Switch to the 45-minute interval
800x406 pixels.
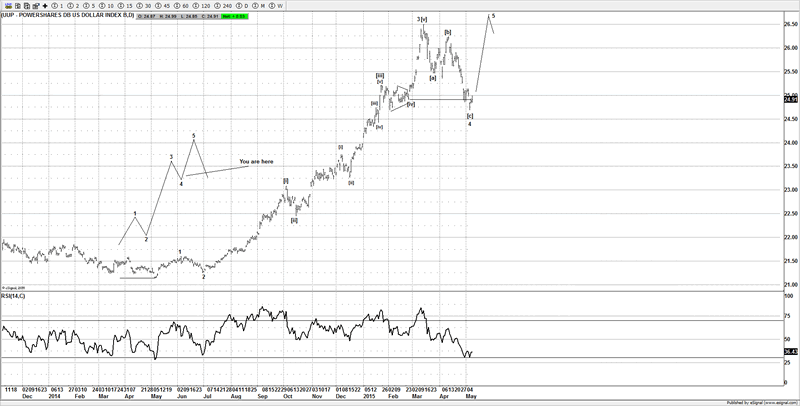[x=162, y=6]
